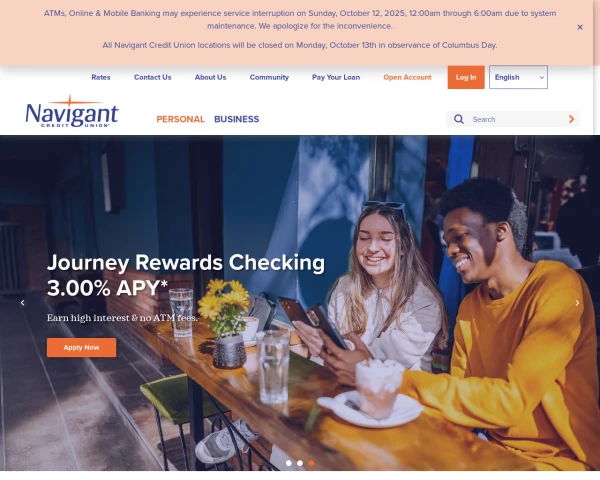Click the Navigant Credit Union logo
The height and width of the screenshot is (480, 600).
(72, 111)
